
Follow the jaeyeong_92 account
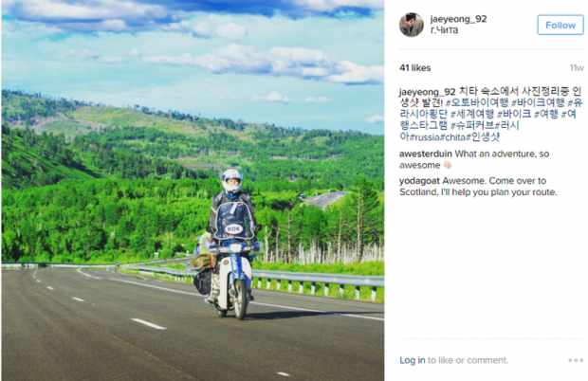tap(560, 25)
